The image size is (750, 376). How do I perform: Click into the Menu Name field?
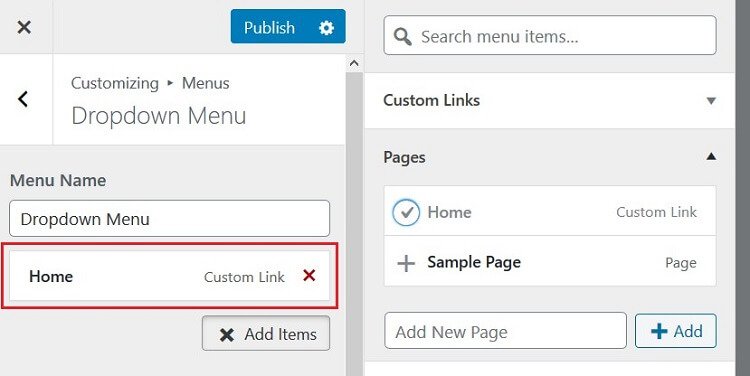point(169,219)
